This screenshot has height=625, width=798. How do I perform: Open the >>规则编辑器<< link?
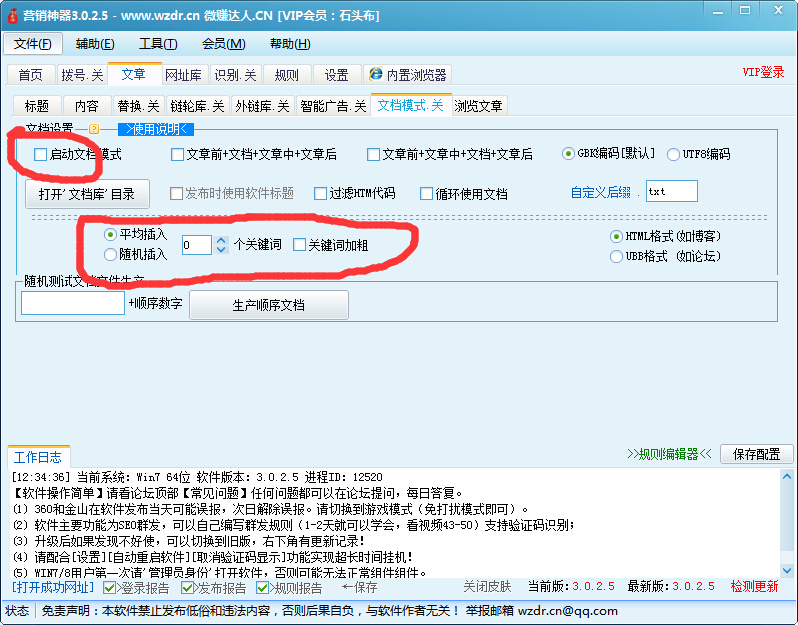[x=669, y=454]
